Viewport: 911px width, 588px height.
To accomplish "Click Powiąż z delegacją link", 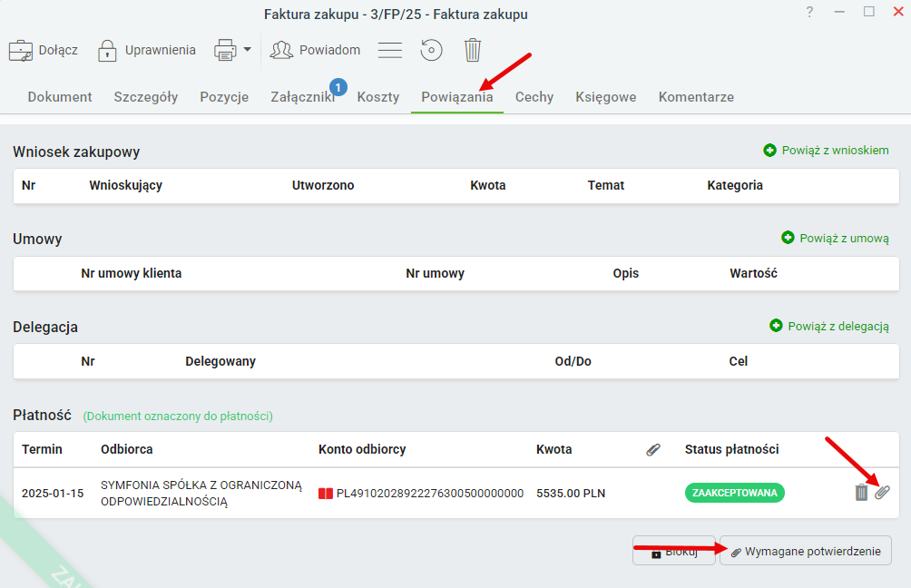I will pyautogui.click(x=838, y=327).
